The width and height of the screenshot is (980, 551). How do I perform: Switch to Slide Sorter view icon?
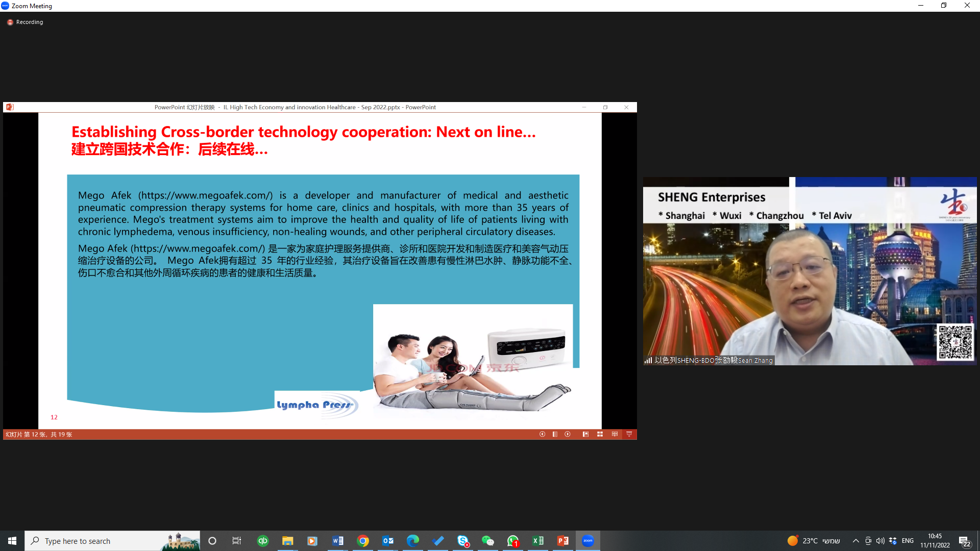click(600, 434)
